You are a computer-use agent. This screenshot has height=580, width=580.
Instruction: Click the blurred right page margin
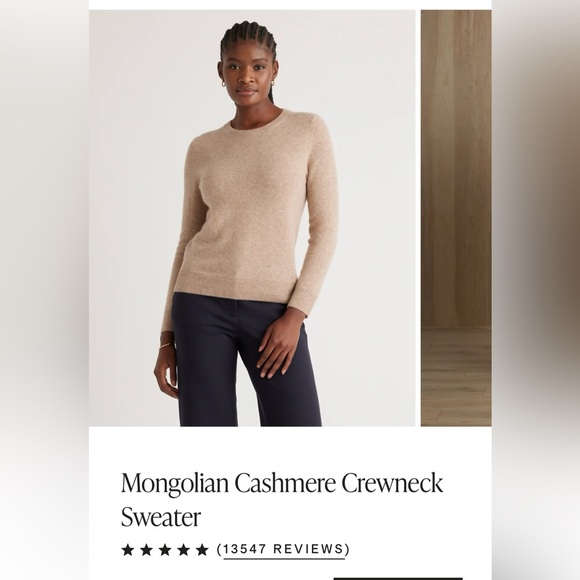(x=536, y=290)
